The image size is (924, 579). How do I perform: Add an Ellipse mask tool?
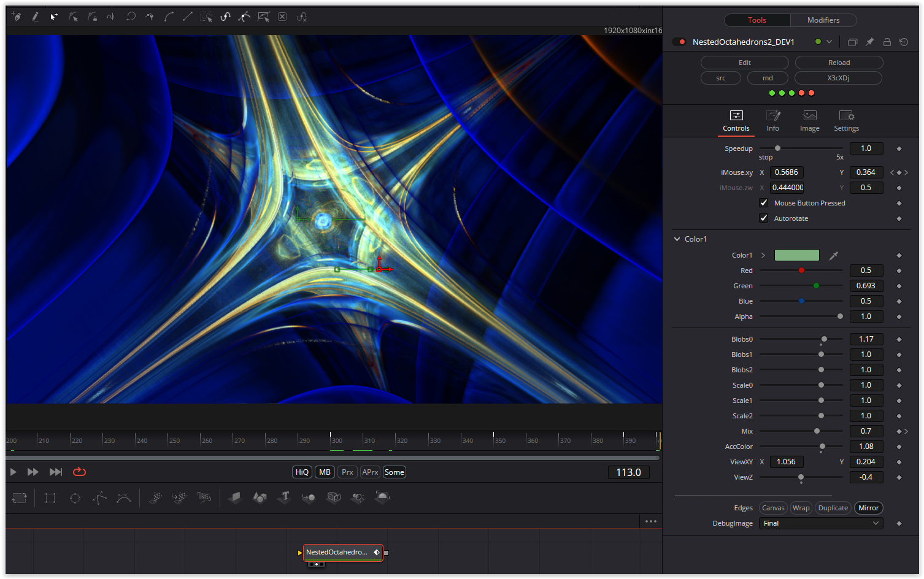tap(75, 498)
